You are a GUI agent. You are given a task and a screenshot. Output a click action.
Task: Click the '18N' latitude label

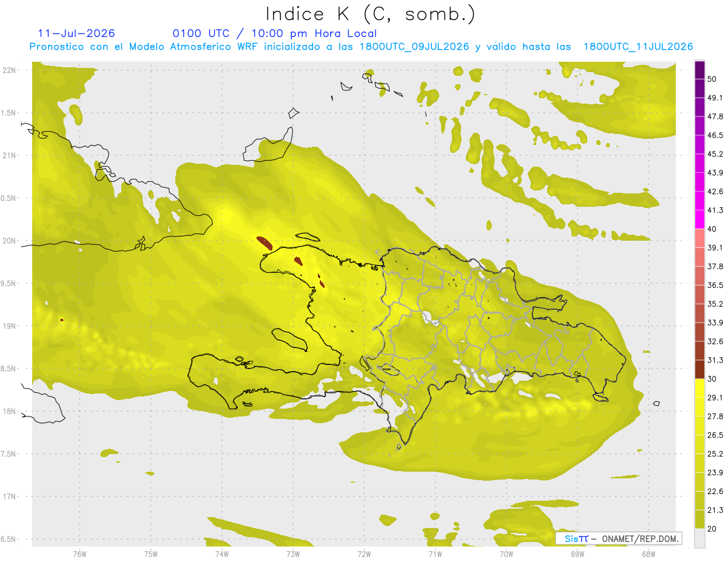10,412
